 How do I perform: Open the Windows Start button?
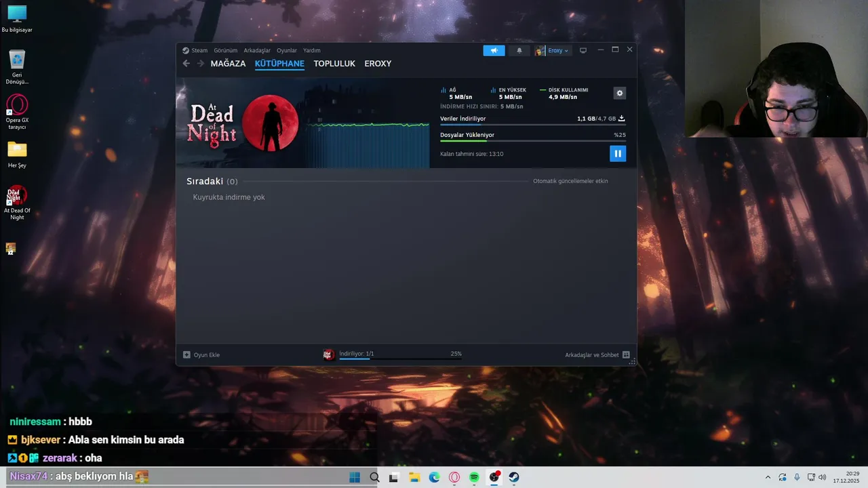tap(355, 477)
